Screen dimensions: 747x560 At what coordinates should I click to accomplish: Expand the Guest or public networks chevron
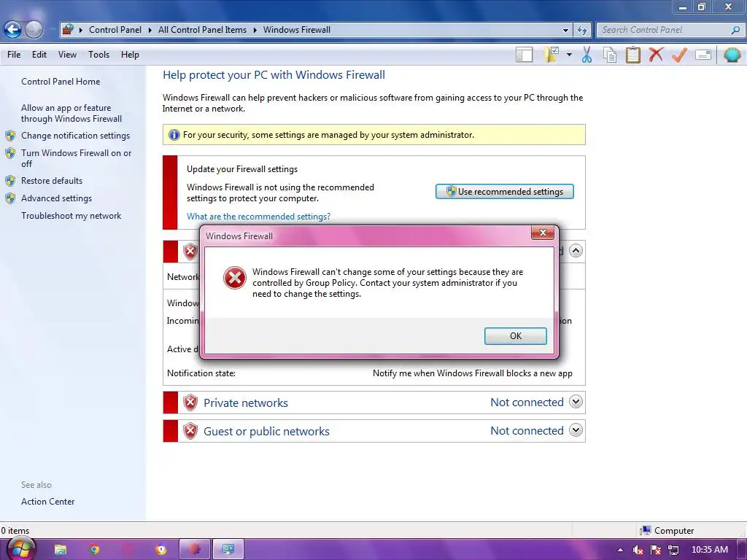click(576, 430)
